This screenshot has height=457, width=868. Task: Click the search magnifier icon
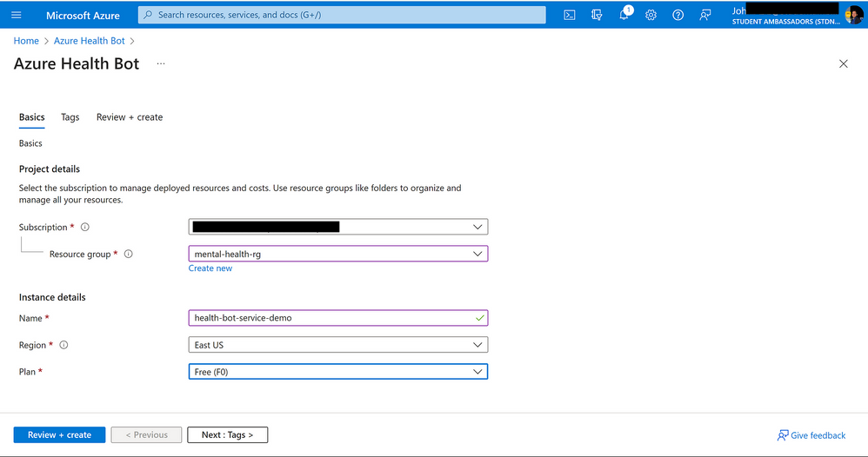coord(148,15)
